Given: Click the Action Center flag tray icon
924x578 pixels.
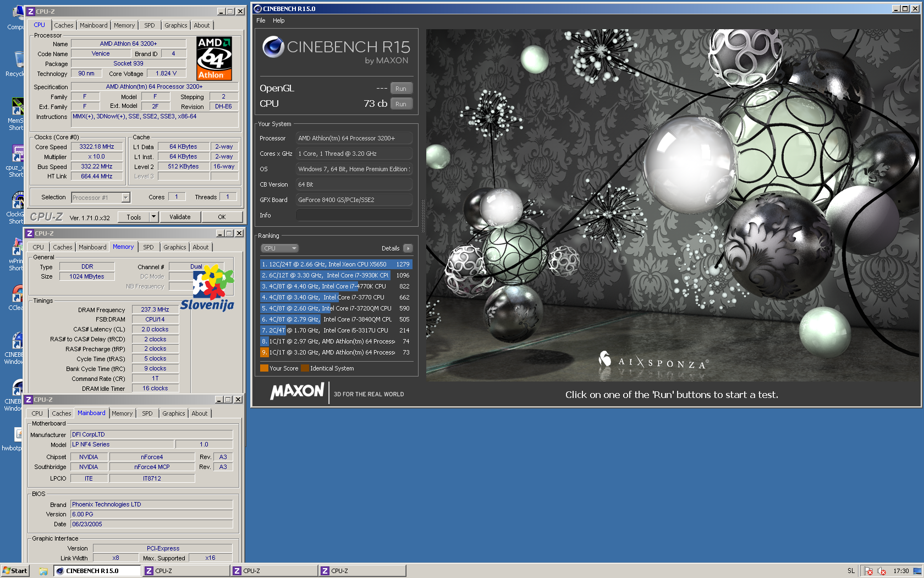Looking at the screenshot, I should (x=868, y=571).
